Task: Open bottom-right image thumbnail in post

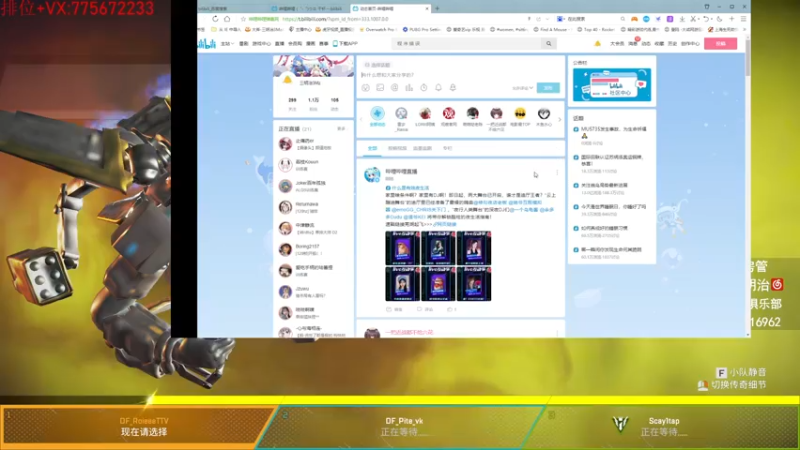Action: (x=474, y=284)
